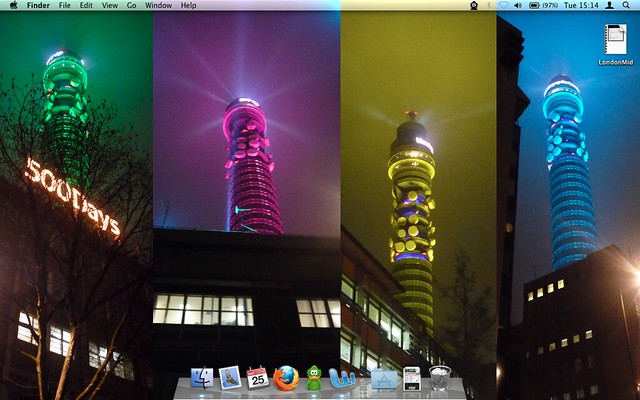The height and width of the screenshot is (400, 640).
Task: Open the volume control in menu bar
Action: click(518, 5)
